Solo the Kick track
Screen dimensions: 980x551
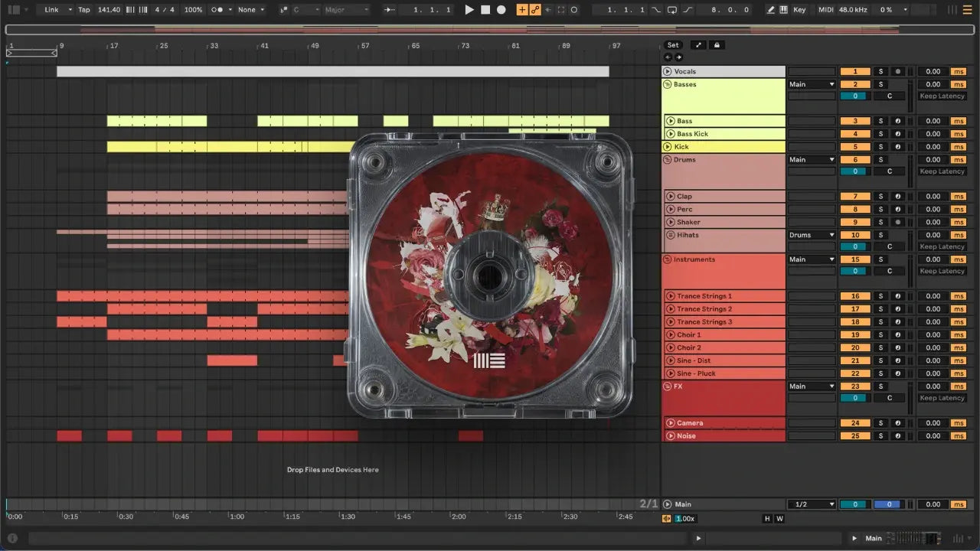(880, 146)
